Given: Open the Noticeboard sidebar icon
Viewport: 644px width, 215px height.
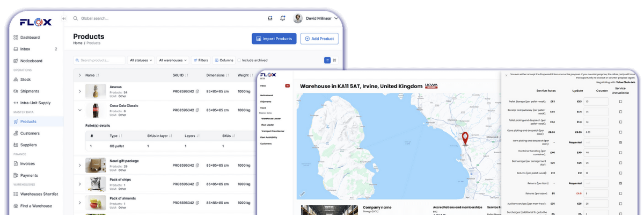Looking at the screenshot, I should click(x=16, y=61).
